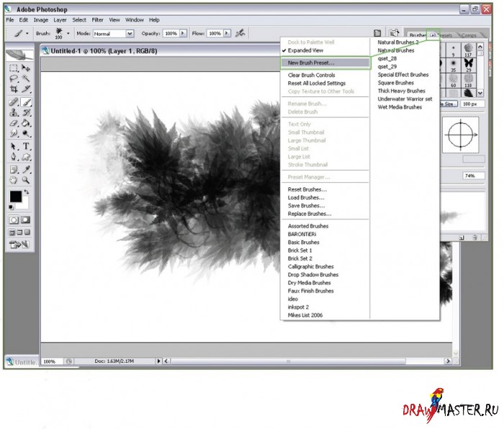Activate the Zoom magnifier tool
This screenshot has width=504, height=429.
(27, 180)
